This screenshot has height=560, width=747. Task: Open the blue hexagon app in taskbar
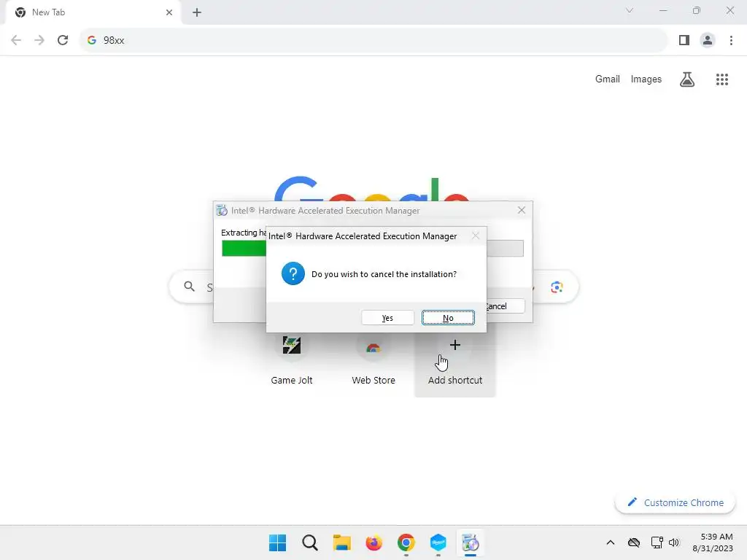pos(438,542)
